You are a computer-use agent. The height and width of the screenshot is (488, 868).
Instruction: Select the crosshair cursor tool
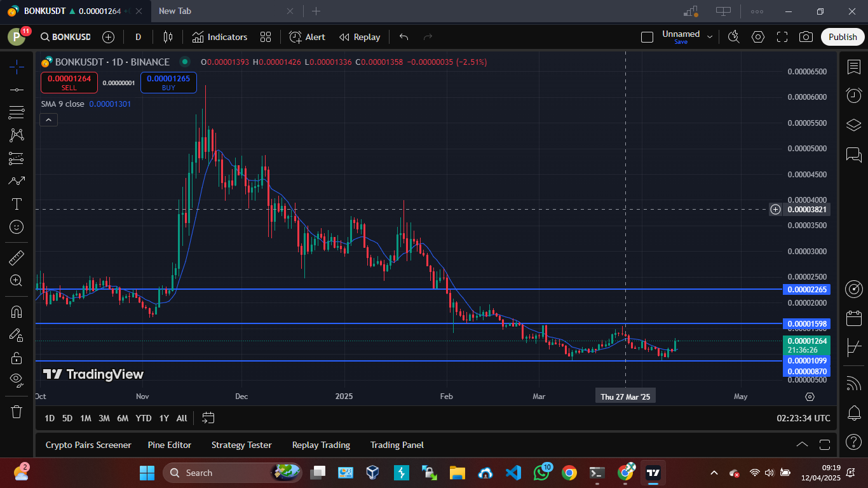pos(17,65)
